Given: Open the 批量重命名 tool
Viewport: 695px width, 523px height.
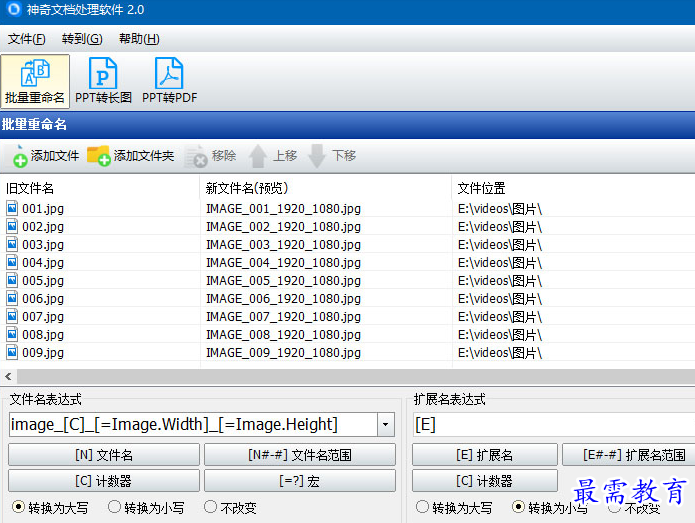Looking at the screenshot, I should point(35,82).
